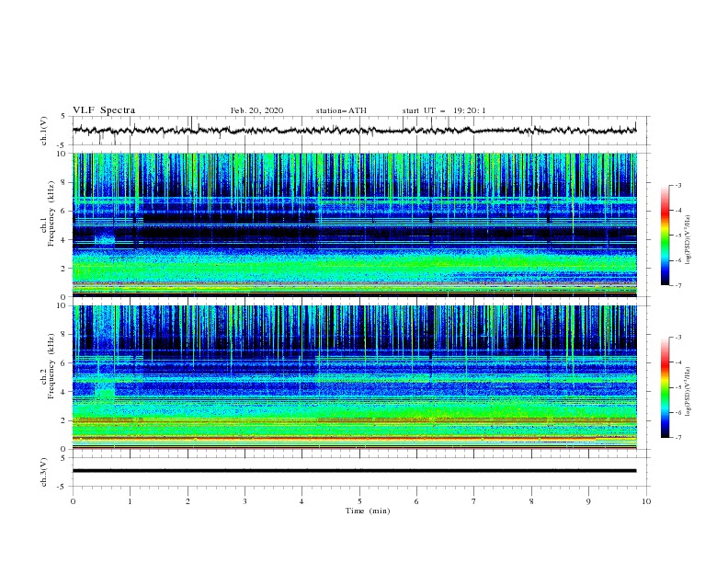Click the "VLF Spectra" plot title
Viewport: 728px width, 563px height.
point(104,110)
